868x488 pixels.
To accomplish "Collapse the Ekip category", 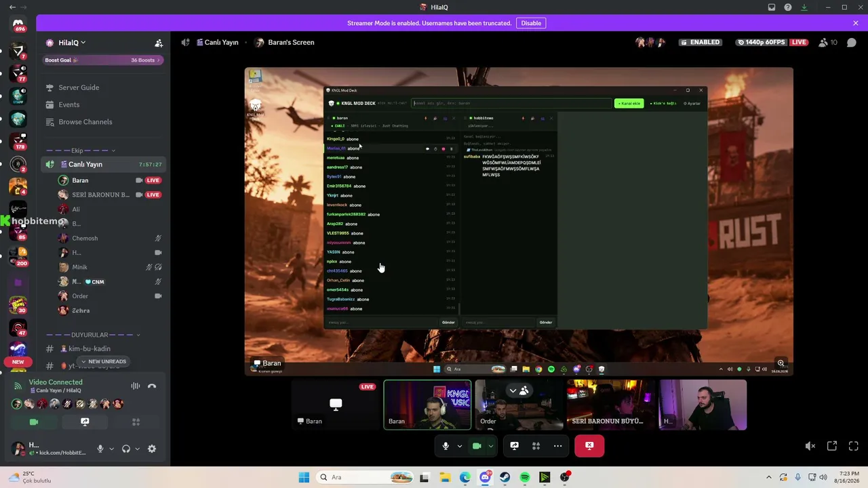I will point(80,150).
